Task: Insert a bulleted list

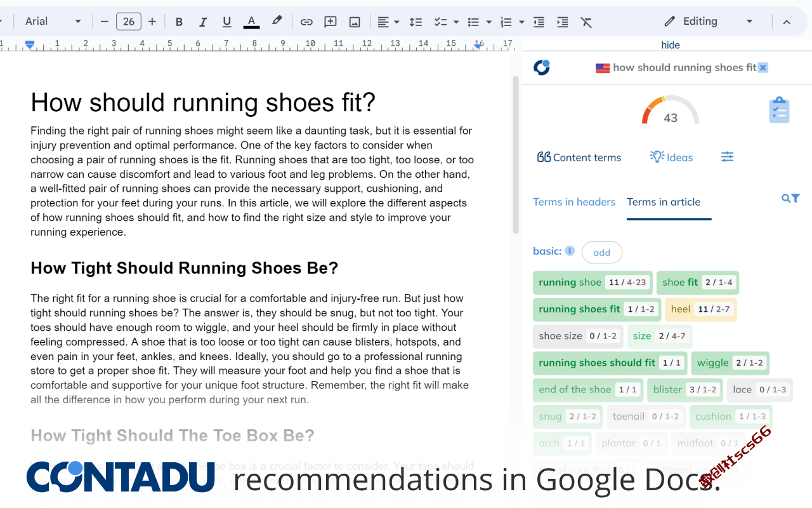Action: (x=473, y=22)
